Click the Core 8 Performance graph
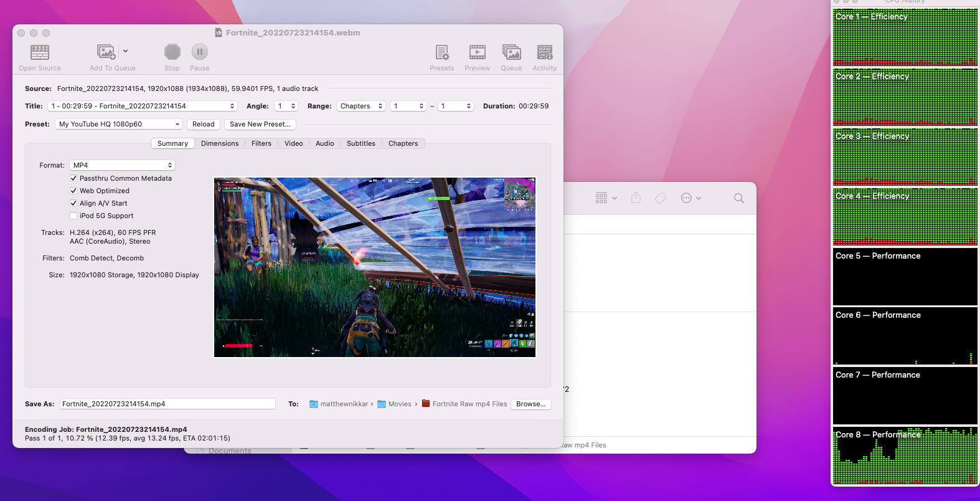Image resolution: width=980 pixels, height=501 pixels. pos(905,456)
